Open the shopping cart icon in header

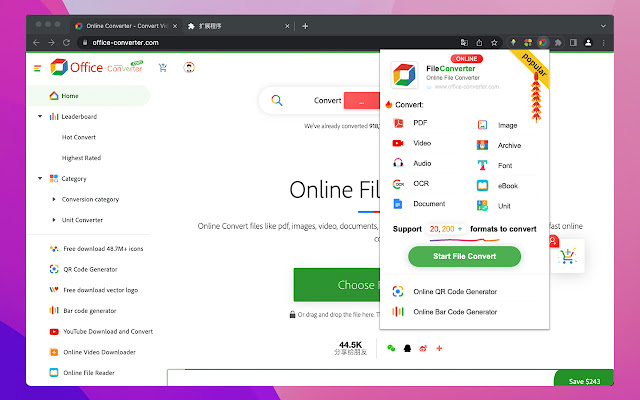pyautogui.click(x=163, y=68)
